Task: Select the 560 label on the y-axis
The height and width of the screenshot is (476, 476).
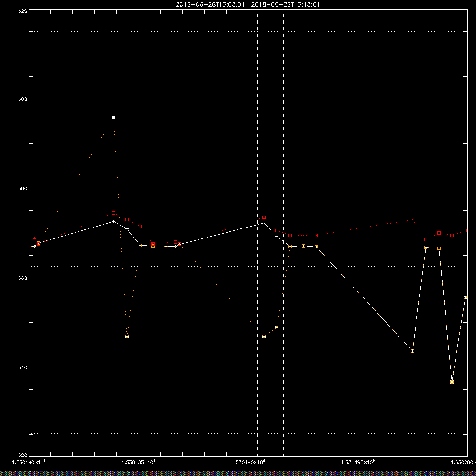Action: [x=23, y=278]
